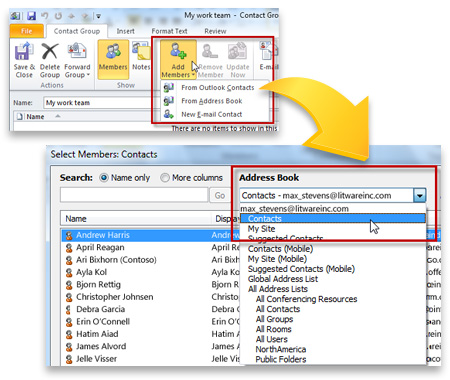Select Andrew Harris contact row
Viewport: 450px width, 380px height.
tap(151, 235)
